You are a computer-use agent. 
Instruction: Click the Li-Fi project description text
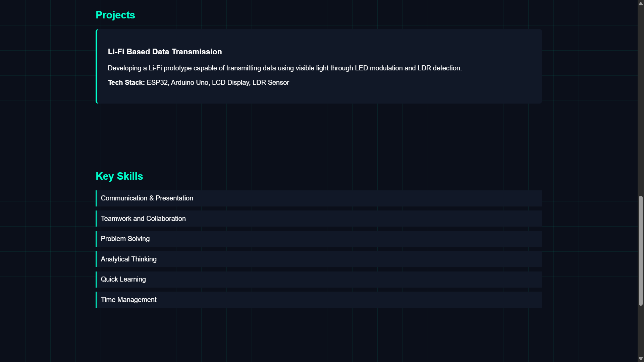pos(284,68)
